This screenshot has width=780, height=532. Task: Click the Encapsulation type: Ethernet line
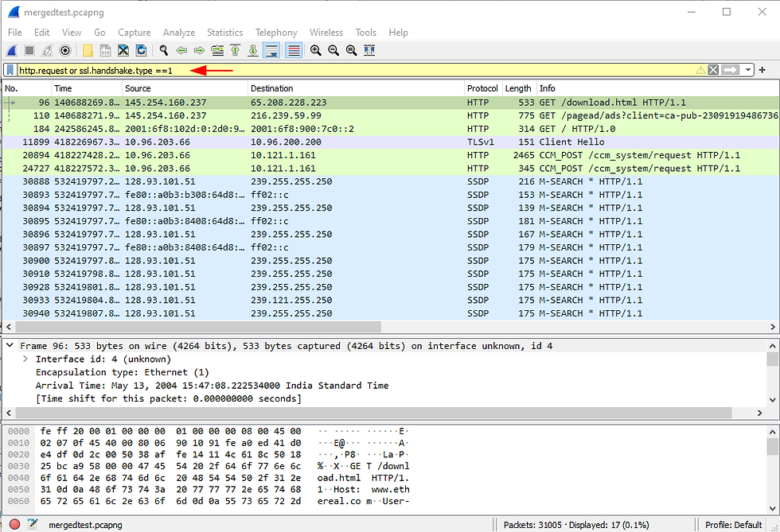[x=122, y=372]
